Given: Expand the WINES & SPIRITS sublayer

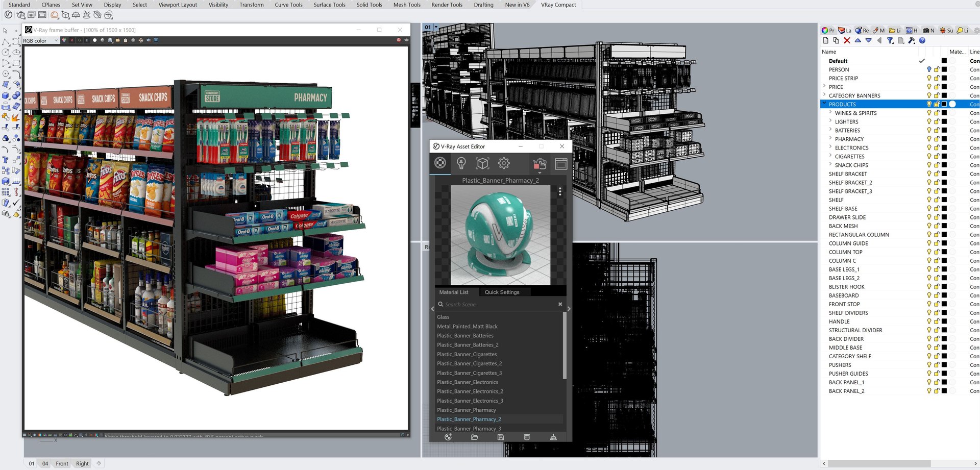Looking at the screenshot, I should tap(830, 112).
